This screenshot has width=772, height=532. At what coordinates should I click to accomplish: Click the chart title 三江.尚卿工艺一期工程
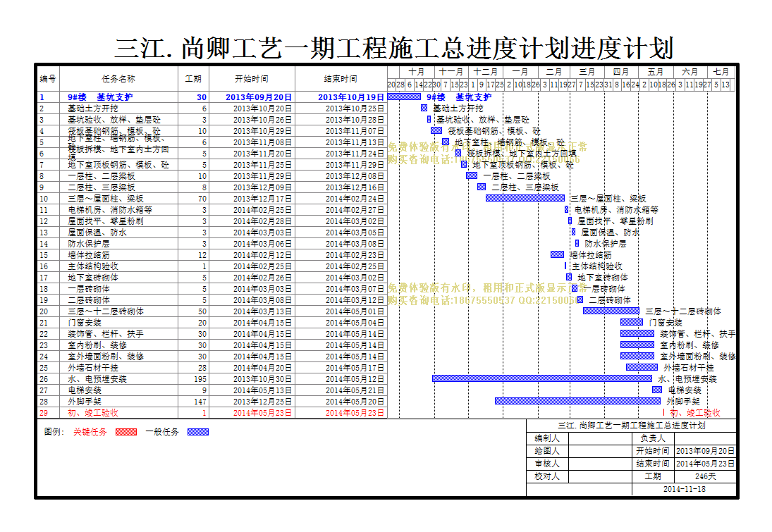[394, 48]
